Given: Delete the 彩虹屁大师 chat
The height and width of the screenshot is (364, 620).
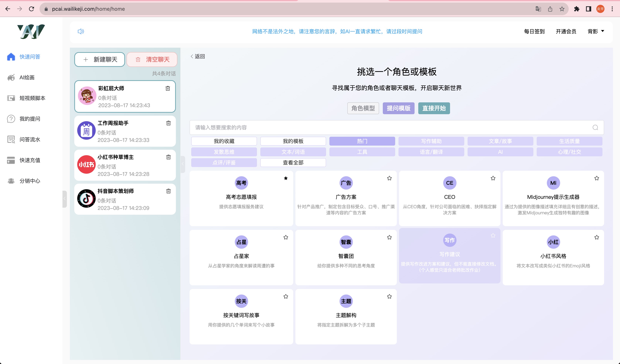Looking at the screenshot, I should [x=168, y=88].
